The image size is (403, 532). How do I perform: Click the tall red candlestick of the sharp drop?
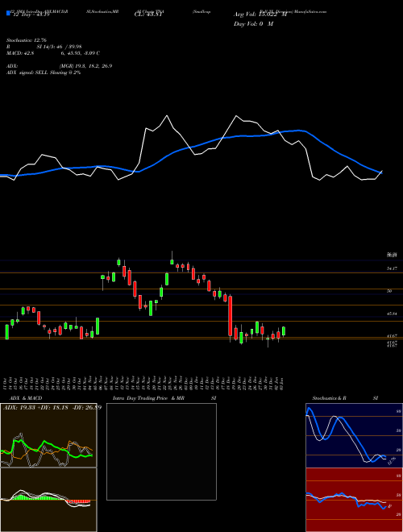(231, 316)
